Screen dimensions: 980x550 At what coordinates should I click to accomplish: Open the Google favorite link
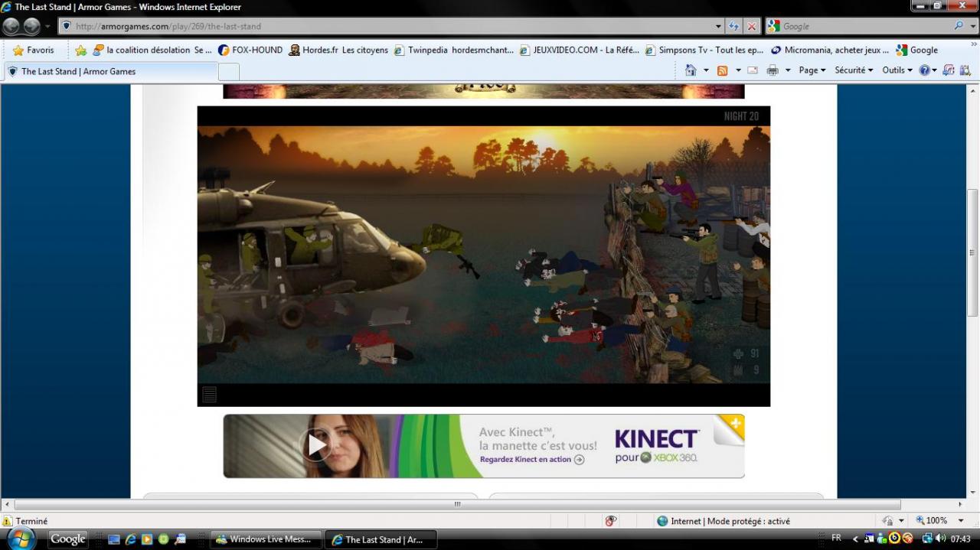917,50
